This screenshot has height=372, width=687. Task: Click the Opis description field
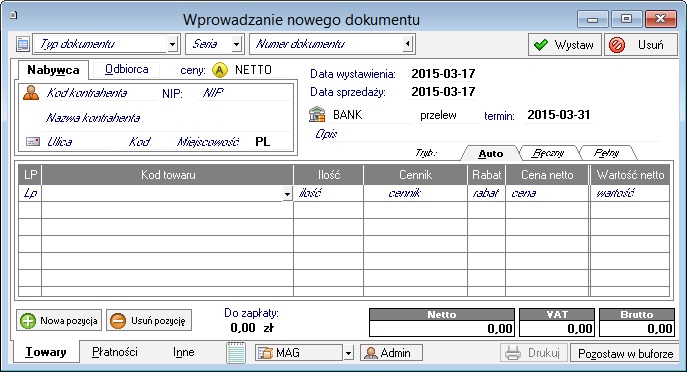pos(485,134)
